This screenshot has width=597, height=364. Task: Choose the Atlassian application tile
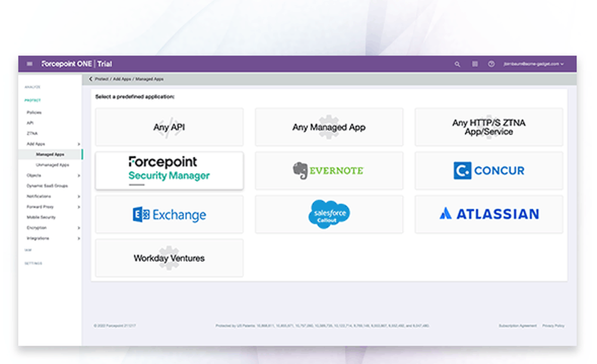[489, 214]
